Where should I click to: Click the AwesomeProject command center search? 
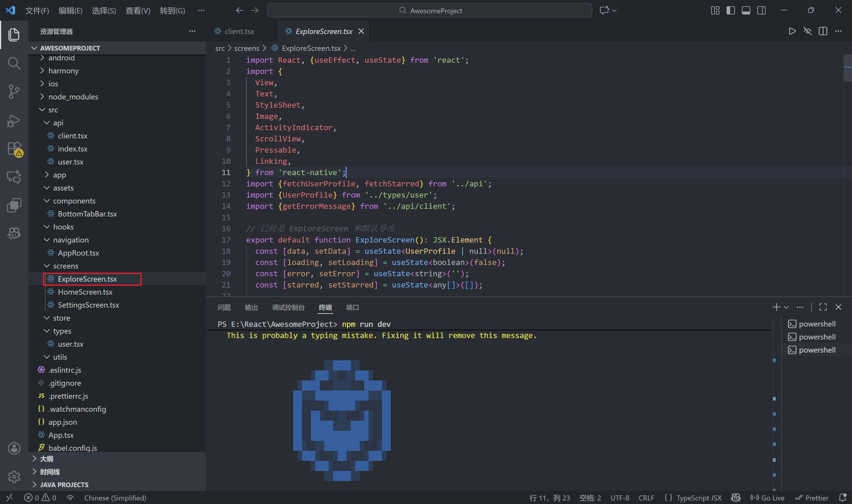point(430,11)
